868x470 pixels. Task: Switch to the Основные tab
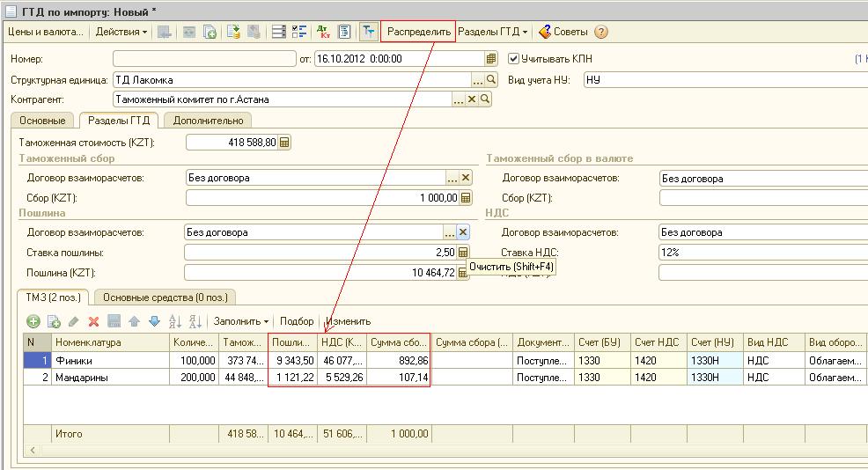(42, 121)
